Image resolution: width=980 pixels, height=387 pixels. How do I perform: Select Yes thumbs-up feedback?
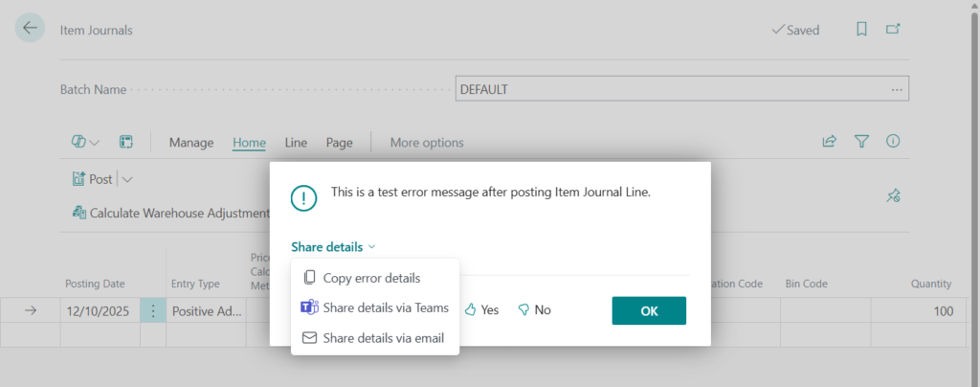pos(481,309)
